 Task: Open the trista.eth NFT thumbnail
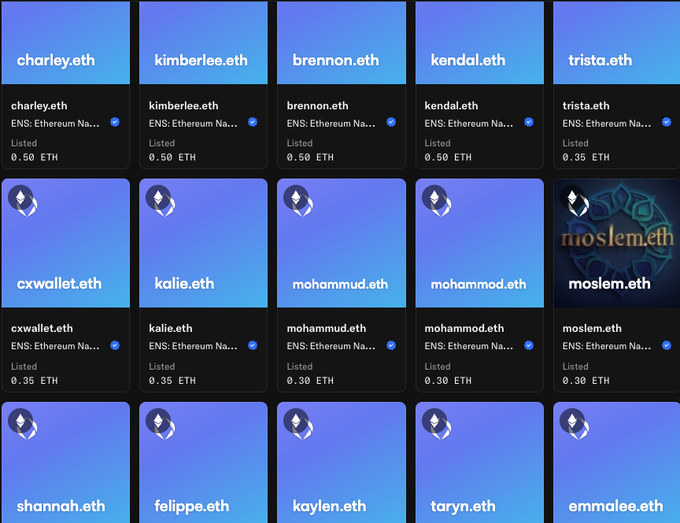617,42
